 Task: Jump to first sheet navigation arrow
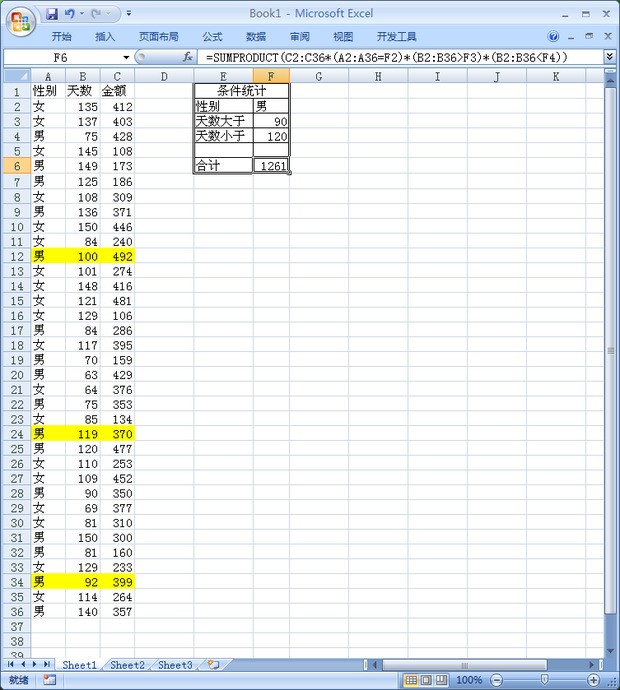tap(11, 664)
